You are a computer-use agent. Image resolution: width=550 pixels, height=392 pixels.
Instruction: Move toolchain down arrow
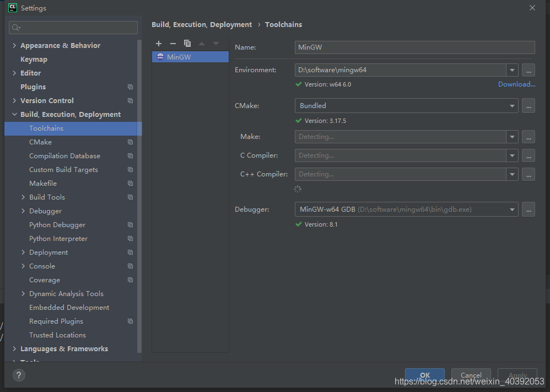coord(216,44)
